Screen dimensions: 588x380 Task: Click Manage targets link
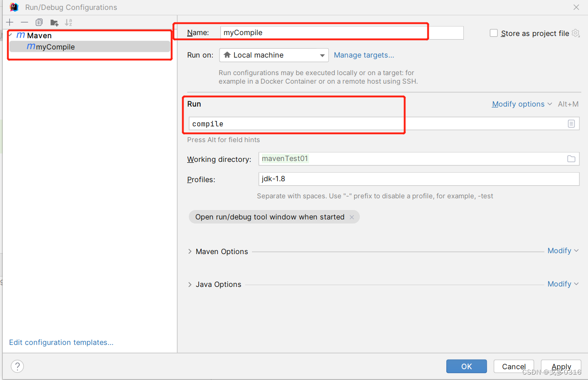click(364, 55)
